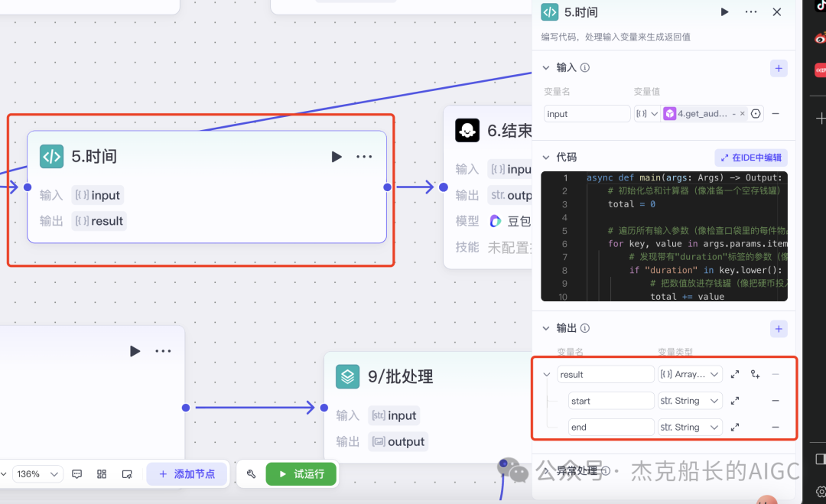Remove the end field with the minus icon
The height and width of the screenshot is (504, 826).
(x=776, y=427)
